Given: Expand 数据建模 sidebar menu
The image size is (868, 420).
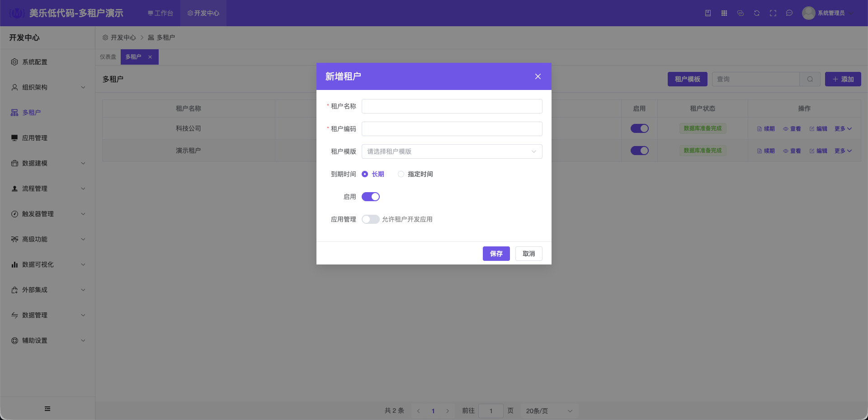Looking at the screenshot, I should click(x=47, y=163).
